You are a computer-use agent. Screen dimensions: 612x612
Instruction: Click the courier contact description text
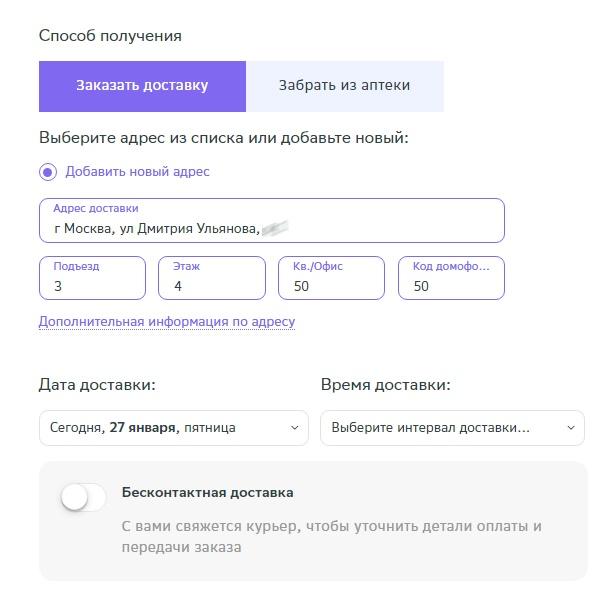click(331, 537)
